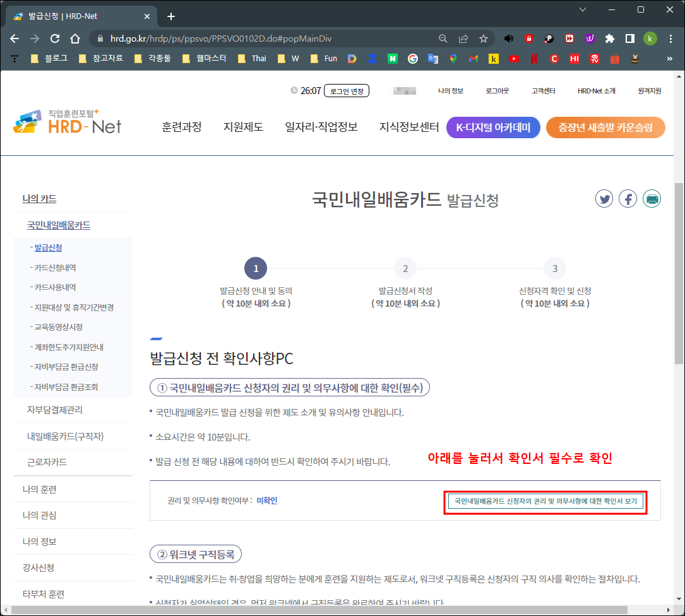Open the Google Translate bookmark icon

pyautogui.click(x=432, y=58)
